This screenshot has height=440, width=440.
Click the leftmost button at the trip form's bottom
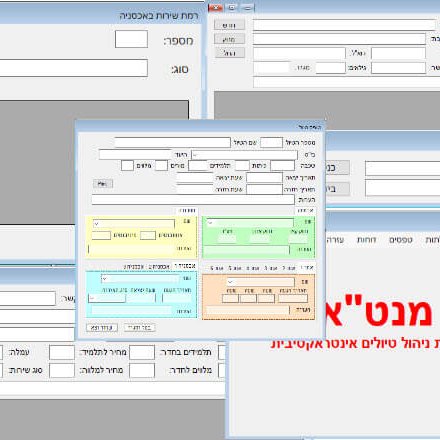point(102,328)
